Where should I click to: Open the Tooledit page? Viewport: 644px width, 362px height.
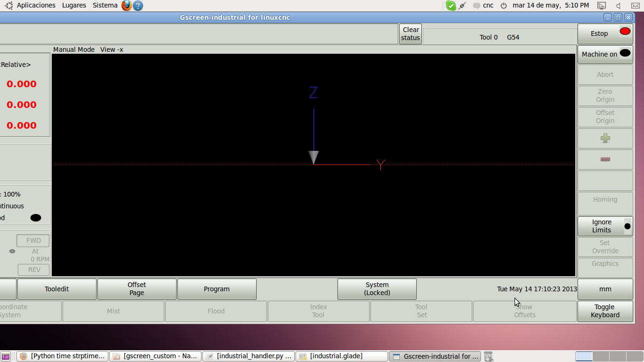pos(57,289)
